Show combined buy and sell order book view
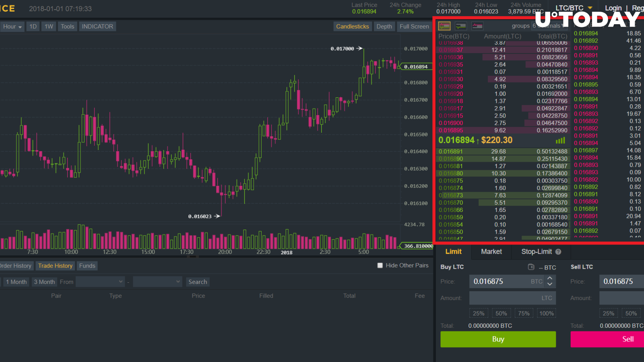The height and width of the screenshot is (362, 644). pyautogui.click(x=444, y=26)
